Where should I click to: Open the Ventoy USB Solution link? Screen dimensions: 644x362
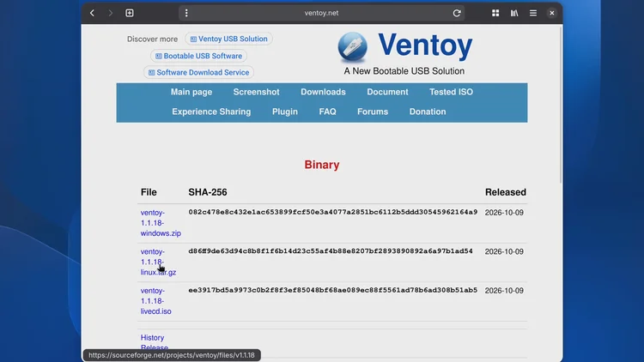tap(228, 39)
